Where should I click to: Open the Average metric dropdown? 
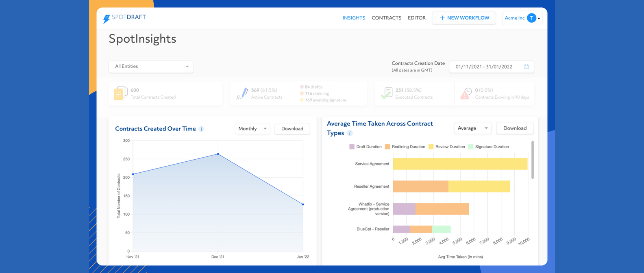(472, 128)
